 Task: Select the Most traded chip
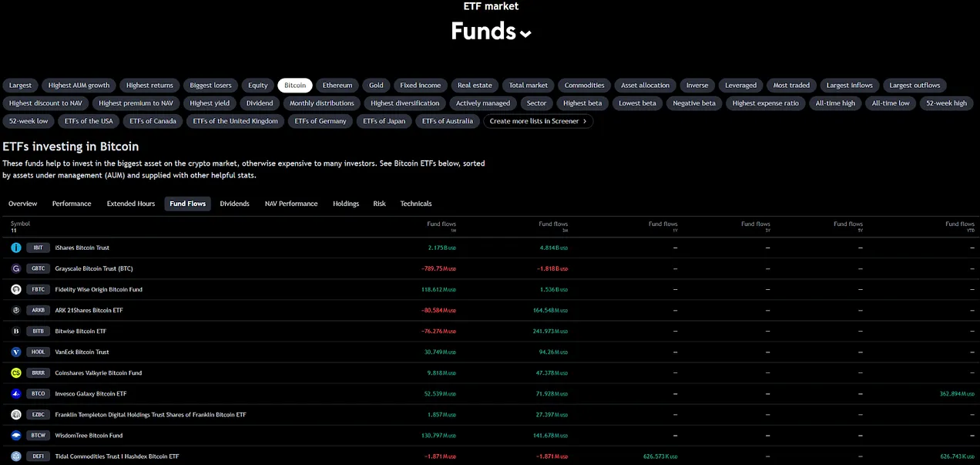tap(792, 85)
